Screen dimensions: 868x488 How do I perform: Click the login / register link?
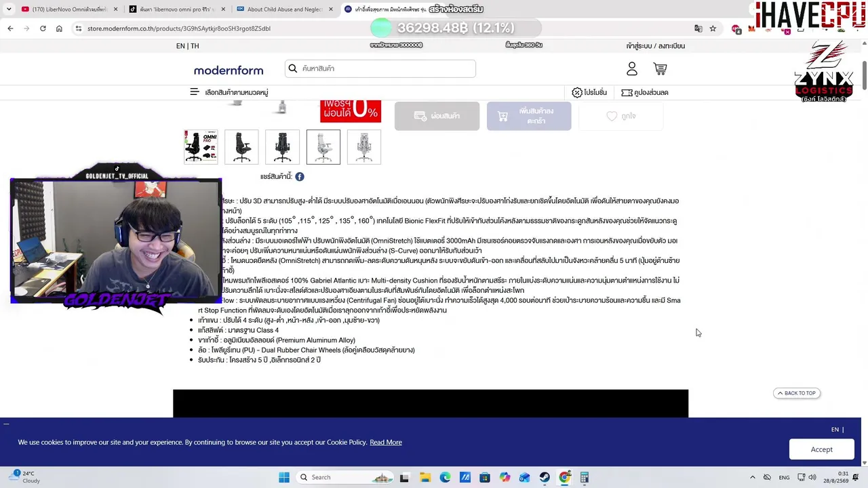[x=655, y=46]
